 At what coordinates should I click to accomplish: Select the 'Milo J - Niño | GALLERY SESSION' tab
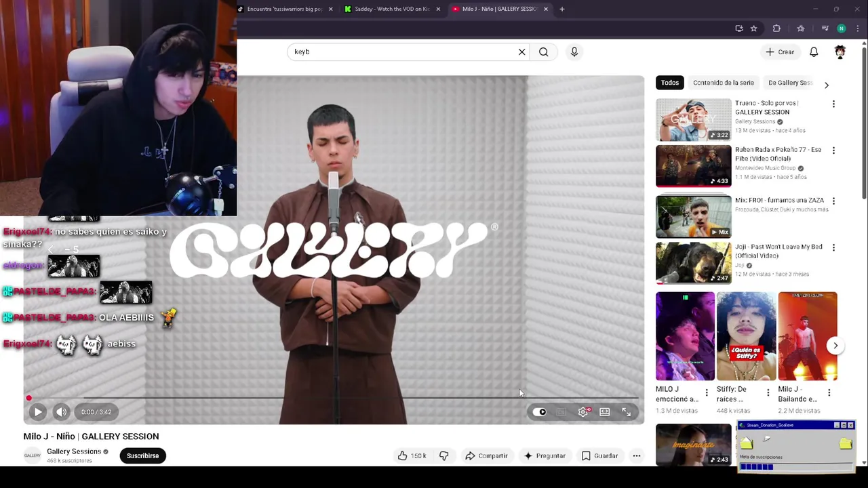499,9
